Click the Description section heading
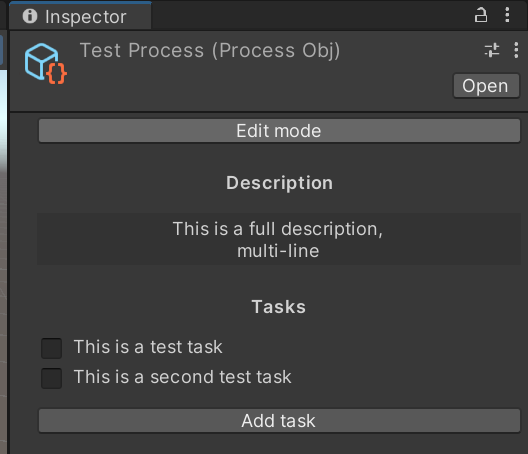Image resolution: width=528 pixels, height=454 pixels. click(x=279, y=184)
